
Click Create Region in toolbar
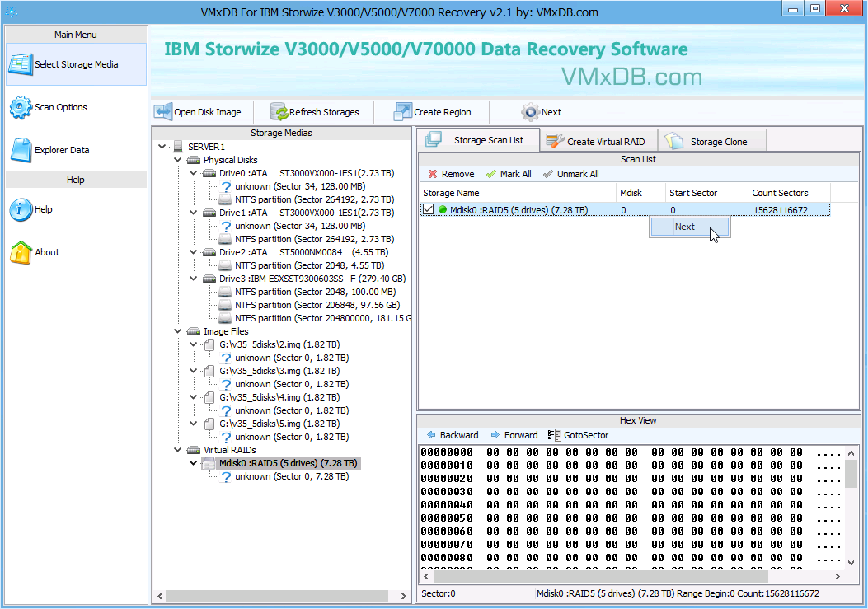[x=433, y=112]
